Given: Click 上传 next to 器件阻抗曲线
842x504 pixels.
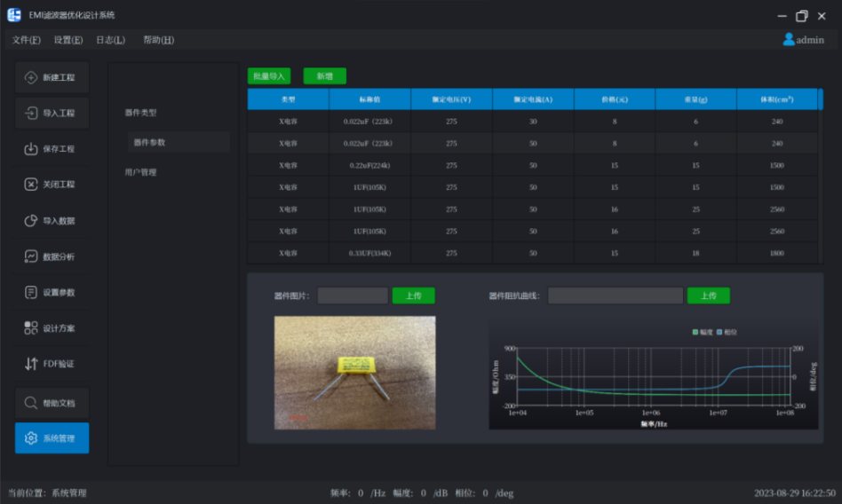Looking at the screenshot, I should pos(708,295).
